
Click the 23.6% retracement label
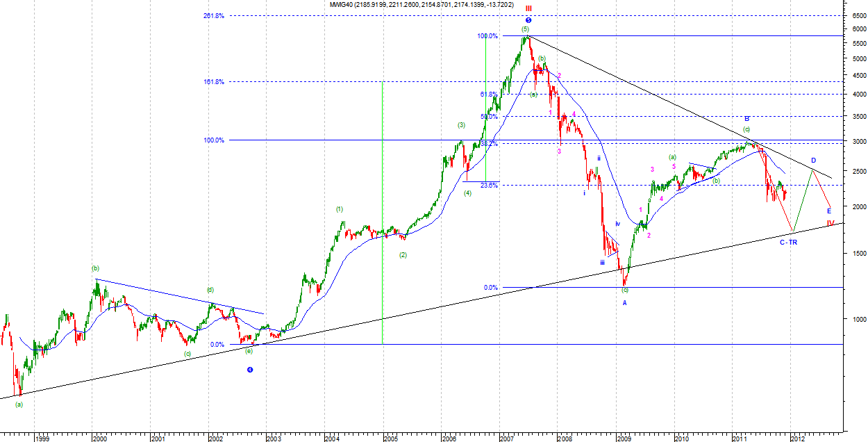(x=488, y=185)
